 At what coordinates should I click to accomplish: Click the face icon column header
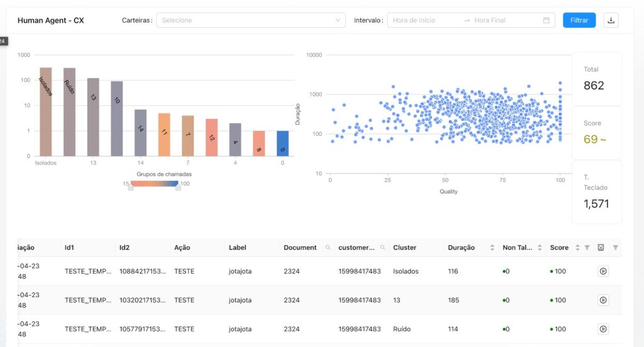tap(601, 247)
